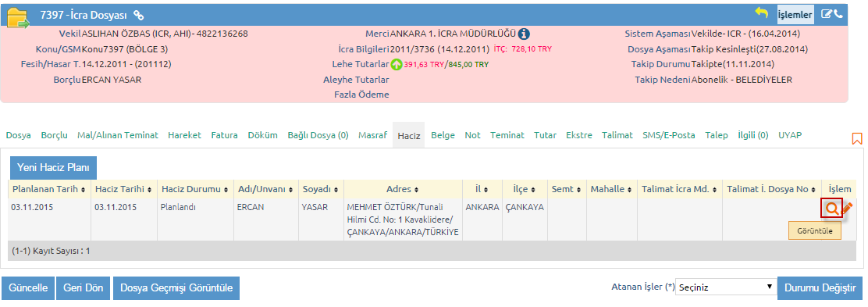This screenshot has width=868, height=307.
Task: Select the Fatura tab
Action: [x=224, y=135]
